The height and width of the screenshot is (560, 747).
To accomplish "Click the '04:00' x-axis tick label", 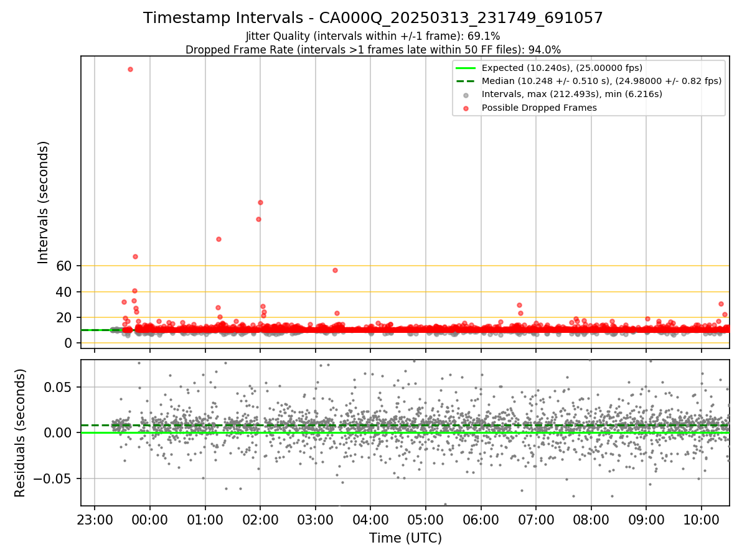I will coord(370,520).
